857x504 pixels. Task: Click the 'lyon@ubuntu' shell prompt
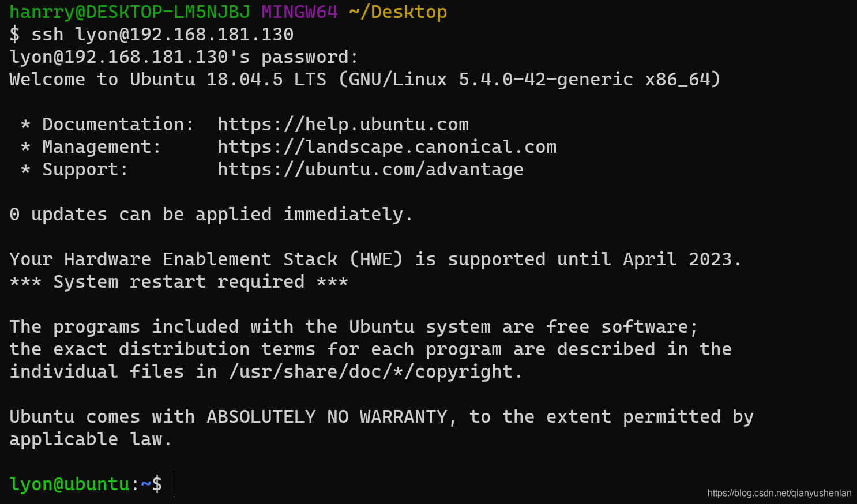pyautogui.click(x=86, y=484)
